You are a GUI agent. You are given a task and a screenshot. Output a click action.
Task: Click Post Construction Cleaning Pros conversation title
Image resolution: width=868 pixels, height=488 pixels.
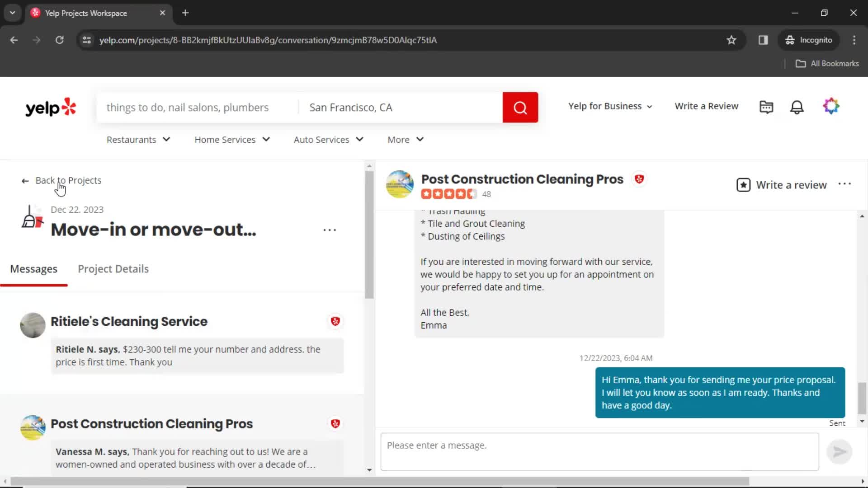point(522,179)
